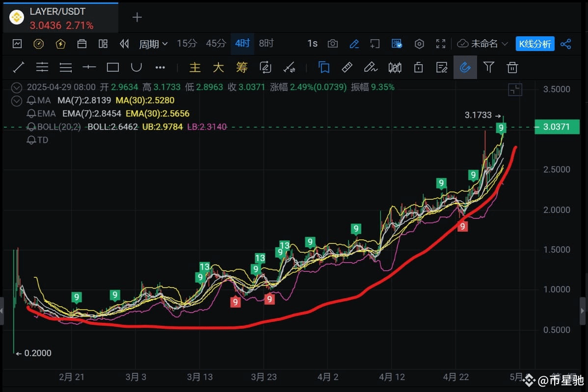The height and width of the screenshot is (392, 588).
Task: Click the 主 indicator button
Action: point(195,67)
